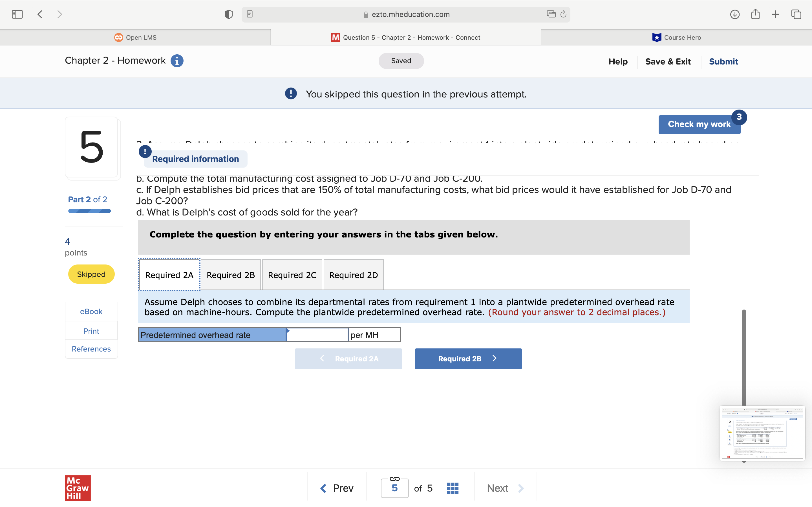Viewport: 812px width, 507px height.
Task: Switch to the Required 2B tab
Action: tap(231, 275)
